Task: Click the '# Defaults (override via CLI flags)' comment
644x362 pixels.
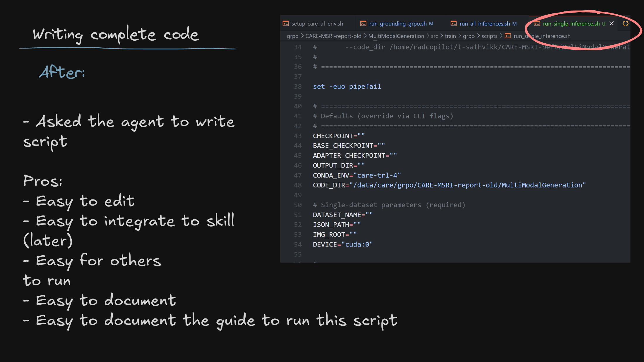Action: (383, 116)
